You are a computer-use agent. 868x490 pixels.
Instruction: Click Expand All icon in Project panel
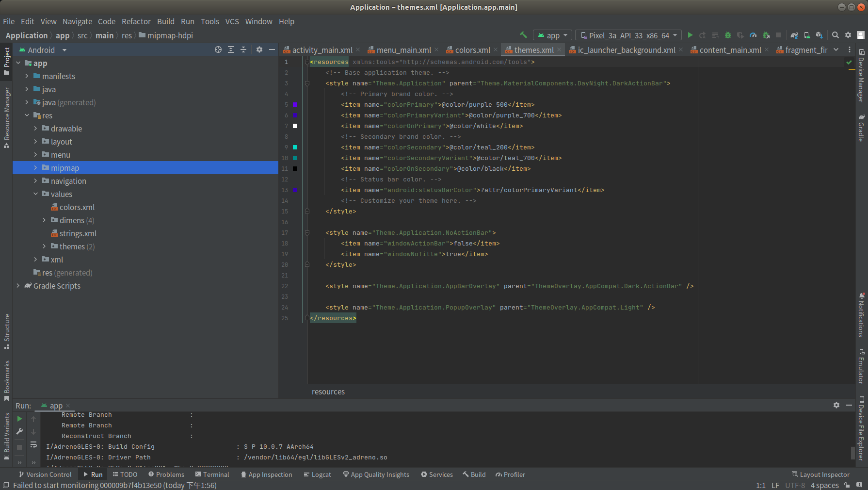(231, 49)
